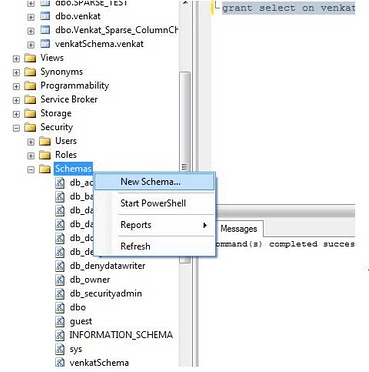The height and width of the screenshot is (372, 369).
Task: Expand the dbo.Venkat_Sparse_Column table node
Action: point(31,31)
